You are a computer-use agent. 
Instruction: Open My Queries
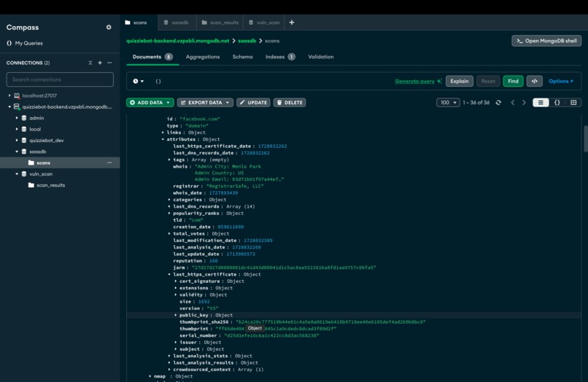[x=24, y=43]
